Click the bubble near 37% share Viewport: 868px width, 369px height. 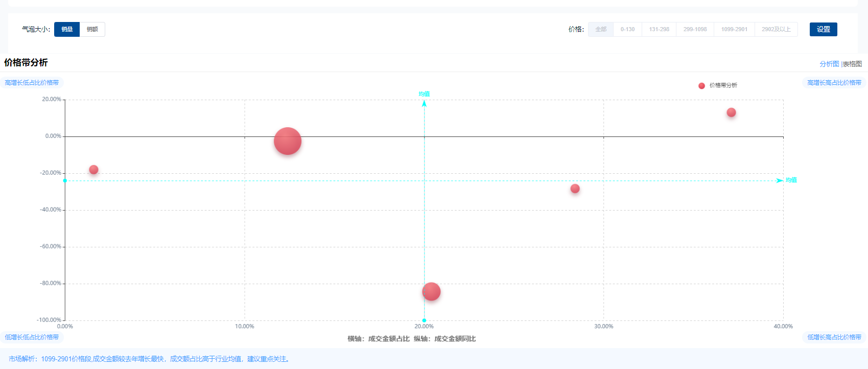tap(731, 112)
